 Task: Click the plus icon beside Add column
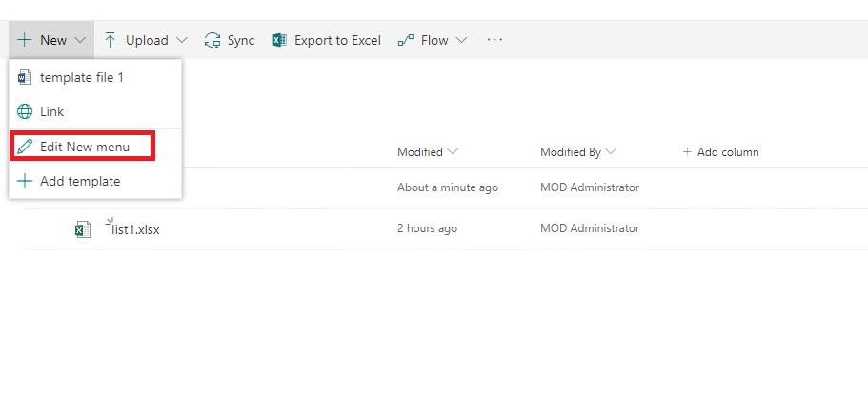688,152
